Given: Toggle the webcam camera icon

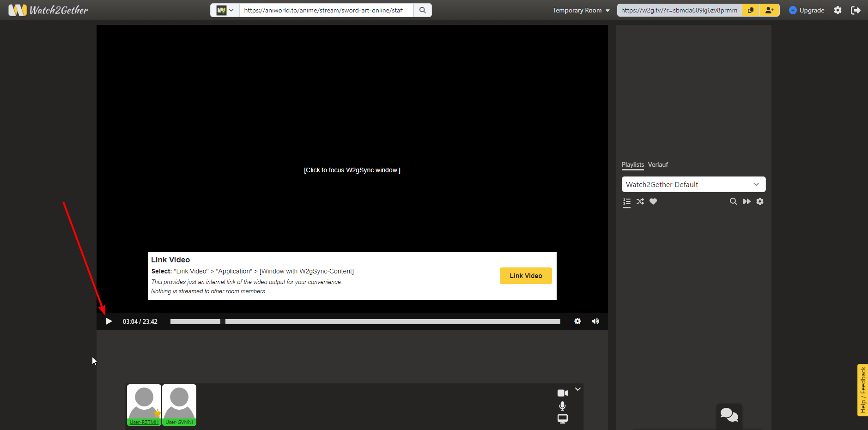Looking at the screenshot, I should (562, 393).
